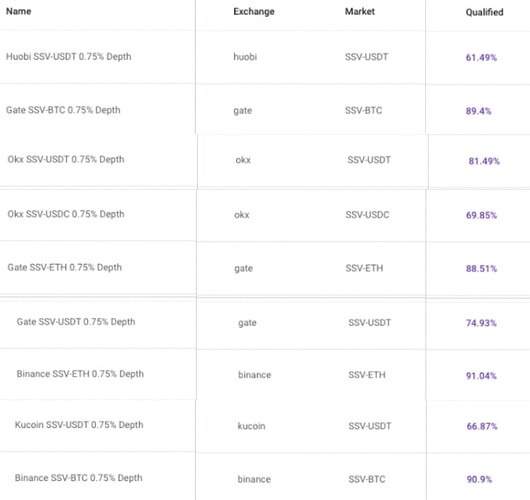
Task: Sort by the Name column header
Action: (19, 11)
